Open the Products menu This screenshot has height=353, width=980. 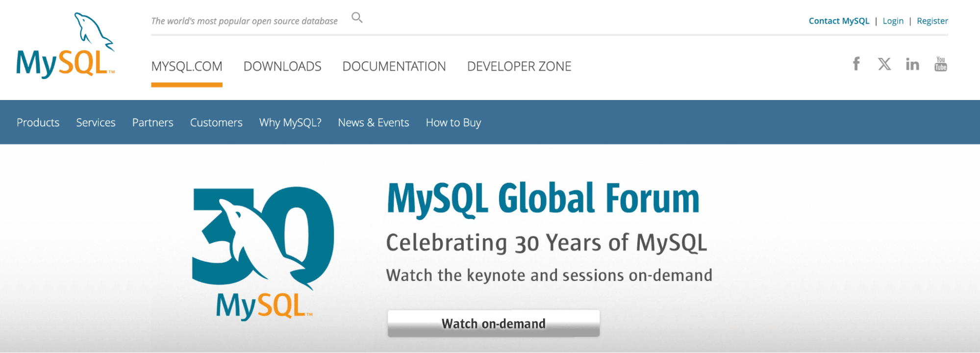click(38, 123)
